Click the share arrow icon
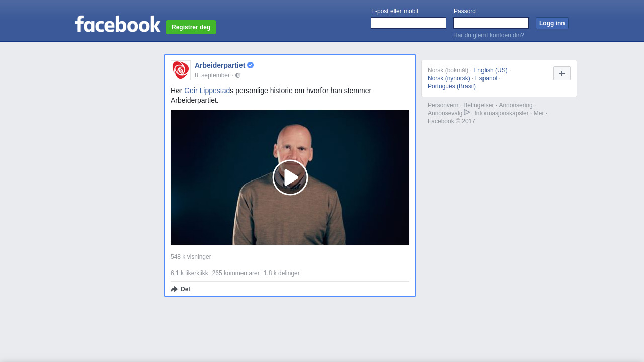 coord(174,289)
